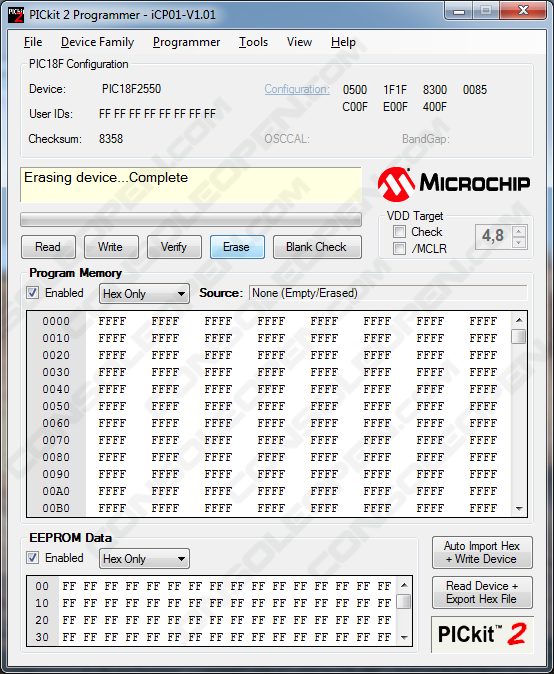Click program memory address 00A0

56,491
